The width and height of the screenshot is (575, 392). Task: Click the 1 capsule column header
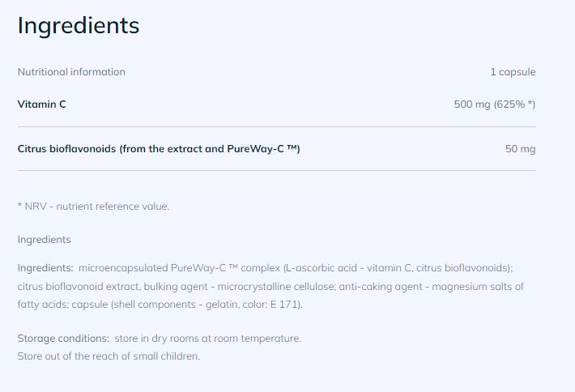coord(513,72)
